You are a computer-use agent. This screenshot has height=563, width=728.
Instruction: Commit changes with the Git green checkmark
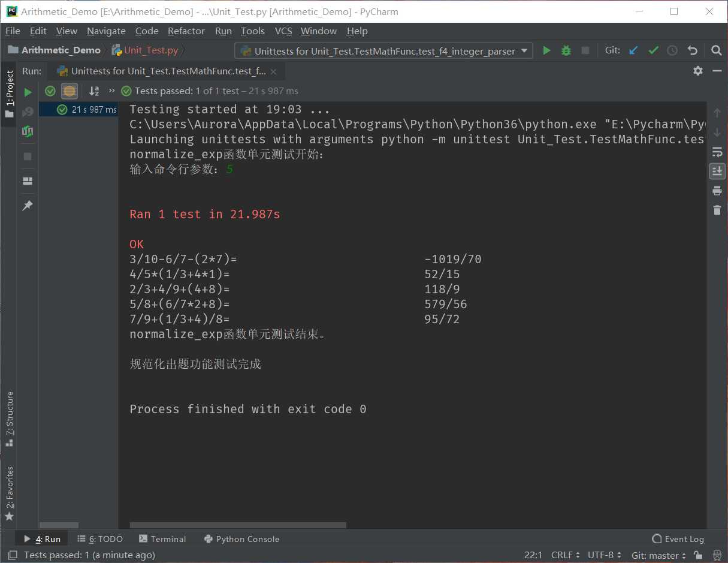653,51
